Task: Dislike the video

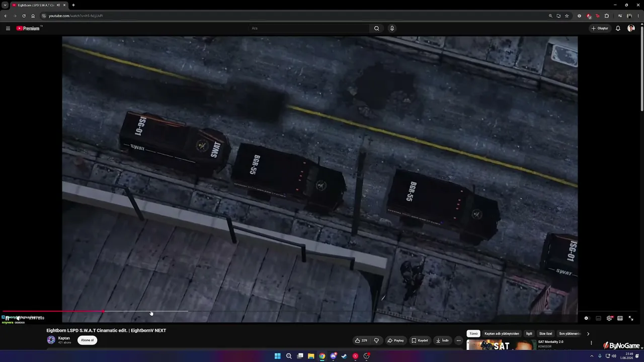Action: pyautogui.click(x=376, y=340)
